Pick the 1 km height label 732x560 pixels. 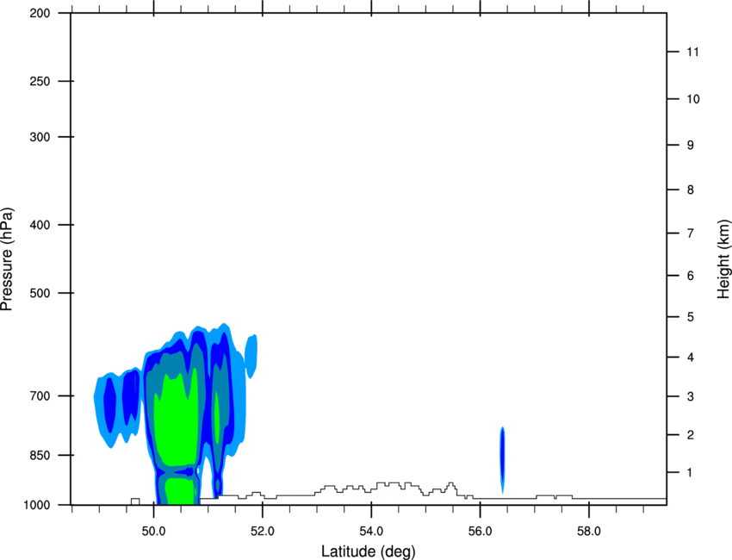tap(691, 473)
